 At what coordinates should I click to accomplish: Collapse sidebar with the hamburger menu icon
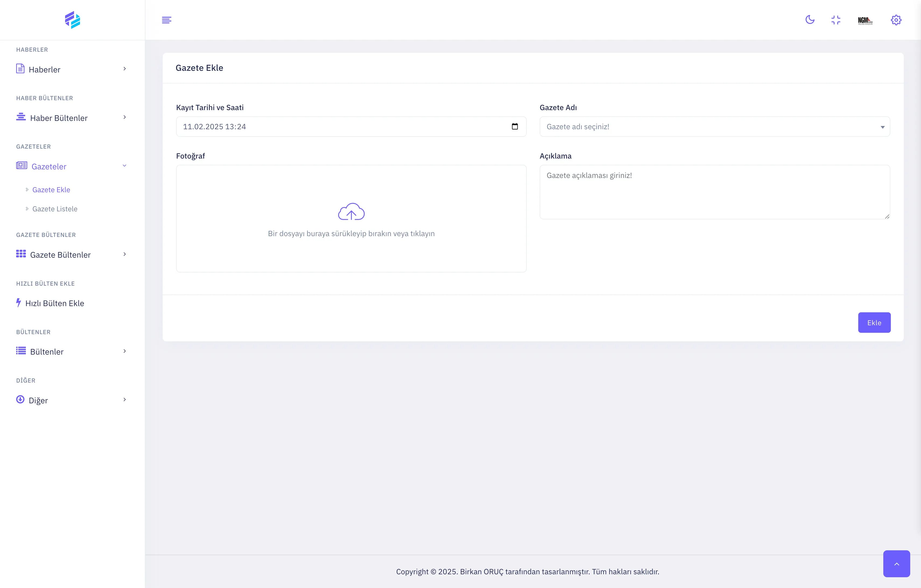click(166, 20)
